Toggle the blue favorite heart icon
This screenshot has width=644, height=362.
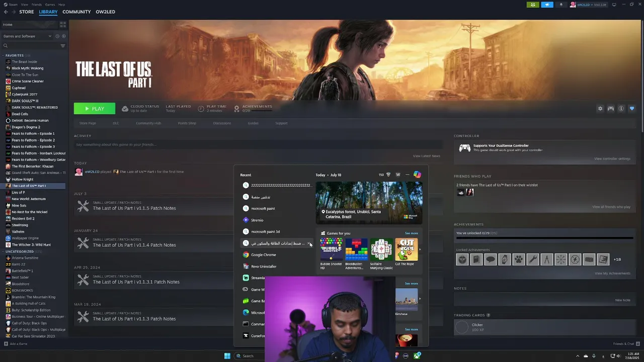click(x=632, y=109)
